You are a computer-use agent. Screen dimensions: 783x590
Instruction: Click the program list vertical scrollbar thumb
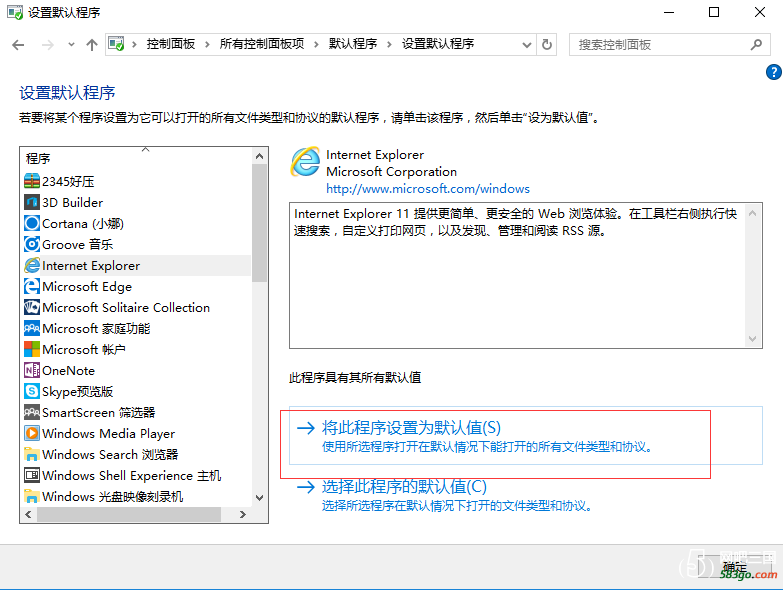[x=259, y=223]
